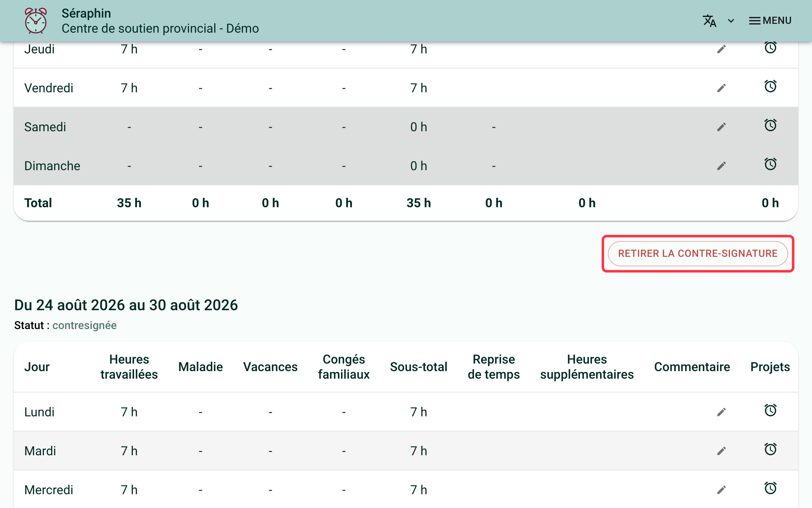Open the MENU hamburger

click(770, 20)
